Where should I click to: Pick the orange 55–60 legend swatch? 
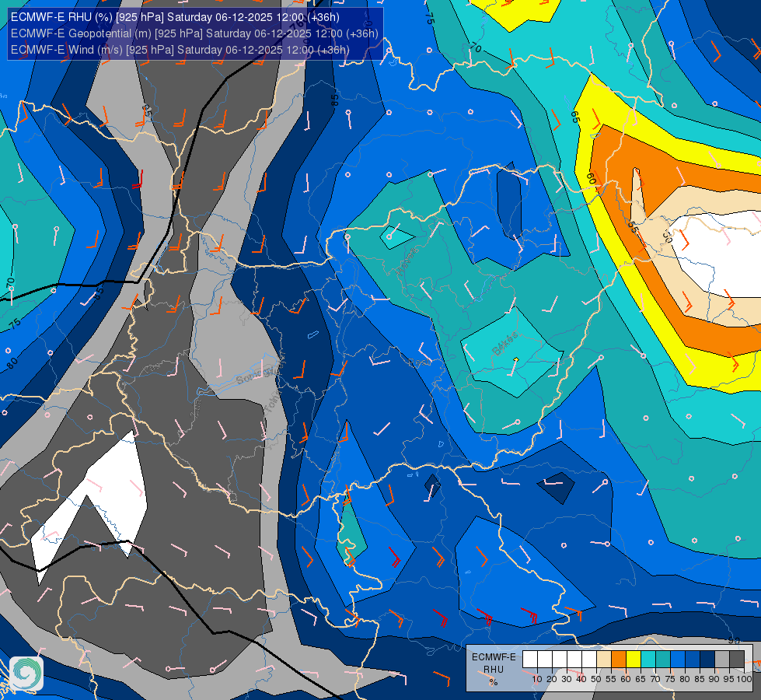tap(619, 660)
